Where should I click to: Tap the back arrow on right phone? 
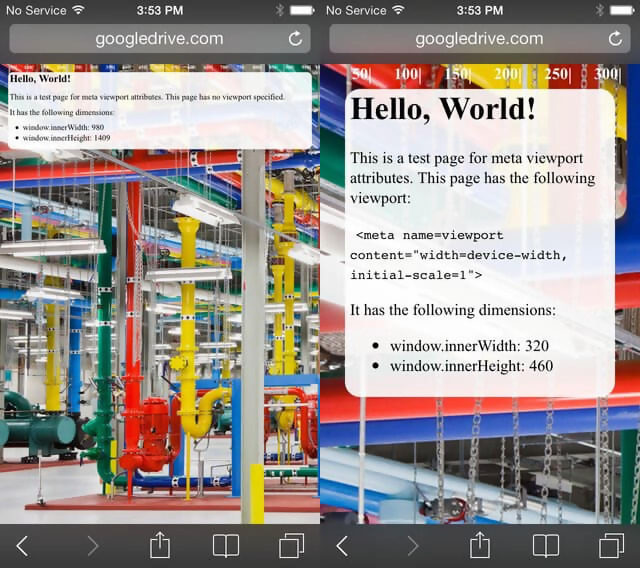pos(342,546)
